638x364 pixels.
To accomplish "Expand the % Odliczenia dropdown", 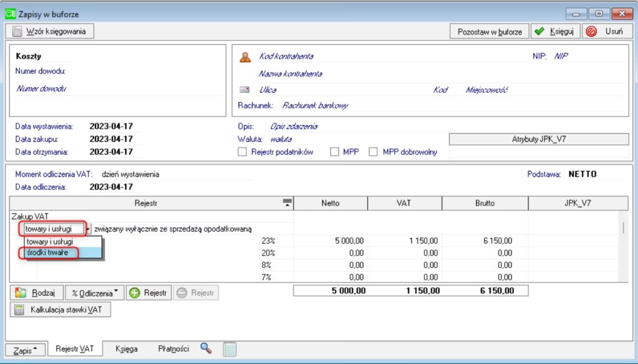I will (x=93, y=292).
